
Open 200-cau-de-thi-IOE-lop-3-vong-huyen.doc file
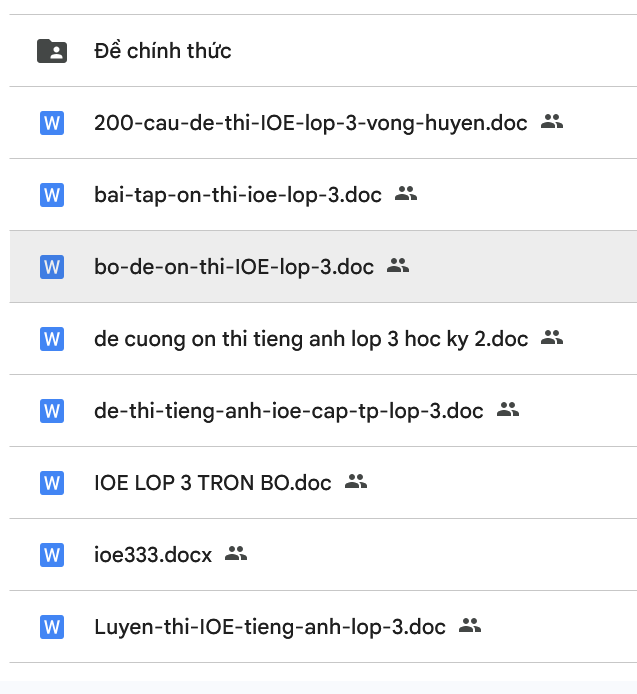click(x=310, y=123)
